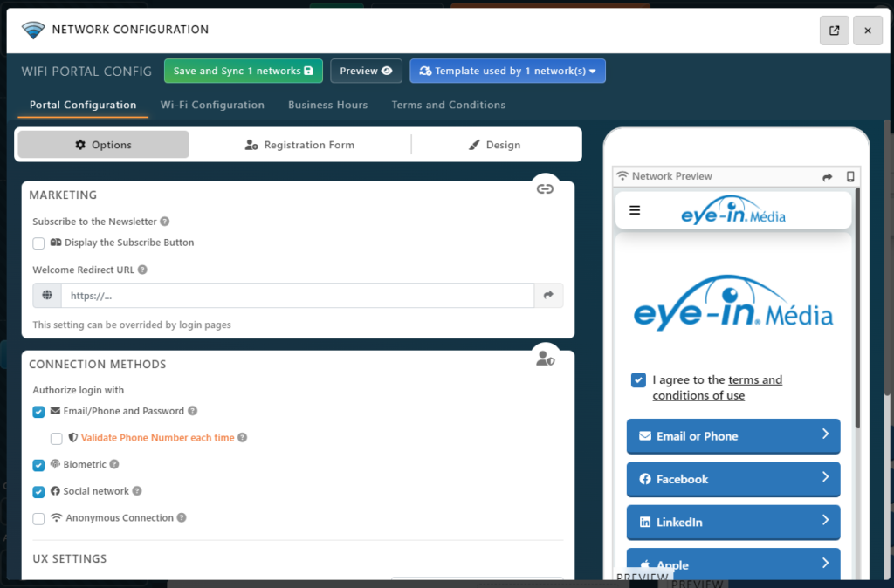Click the "This setting can be overrided" note
This screenshot has height=588, width=894.
point(132,325)
